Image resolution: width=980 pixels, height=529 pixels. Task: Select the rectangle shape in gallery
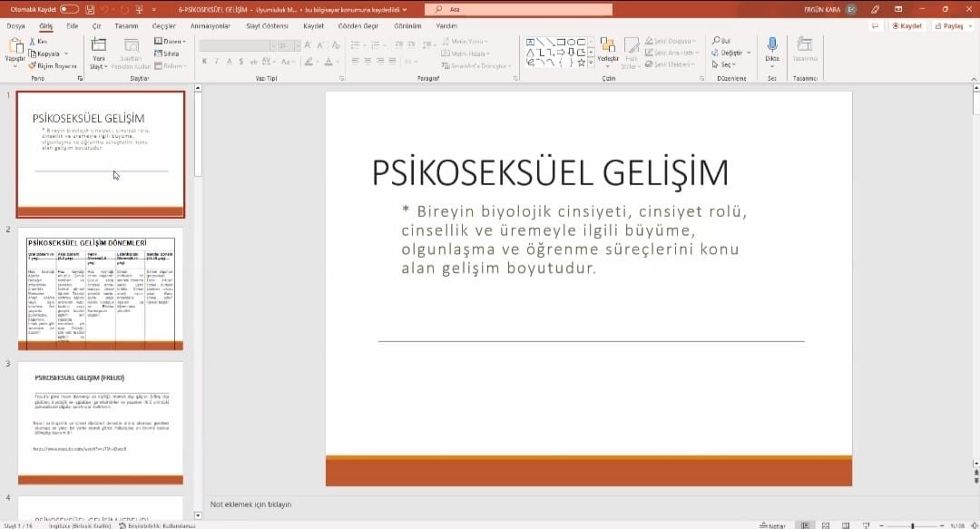(x=561, y=42)
